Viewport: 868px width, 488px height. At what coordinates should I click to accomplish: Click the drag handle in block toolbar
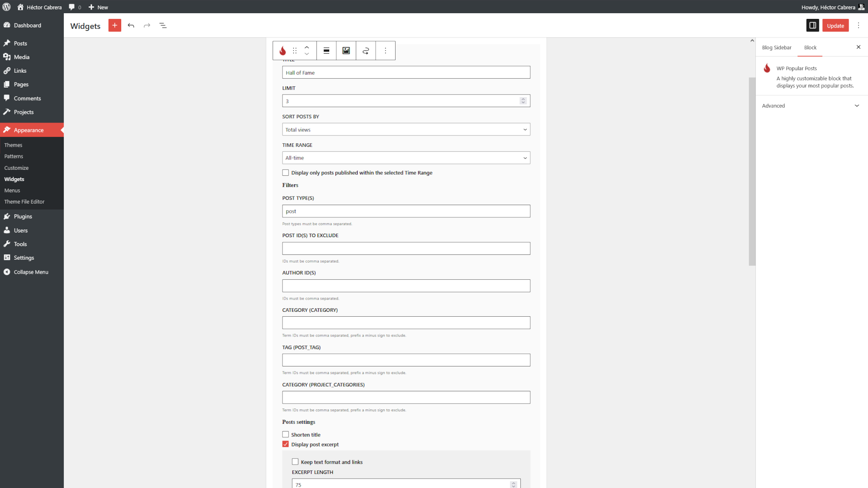[295, 51]
